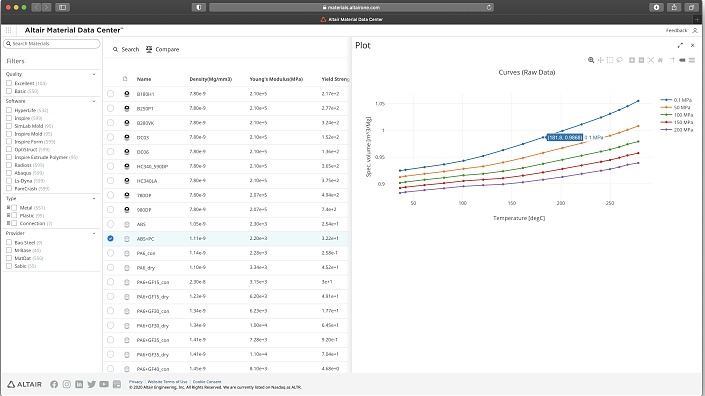Open Altair LinkedIn page icon
Viewport: 705px width, 396px height.
pyautogui.click(x=79, y=384)
